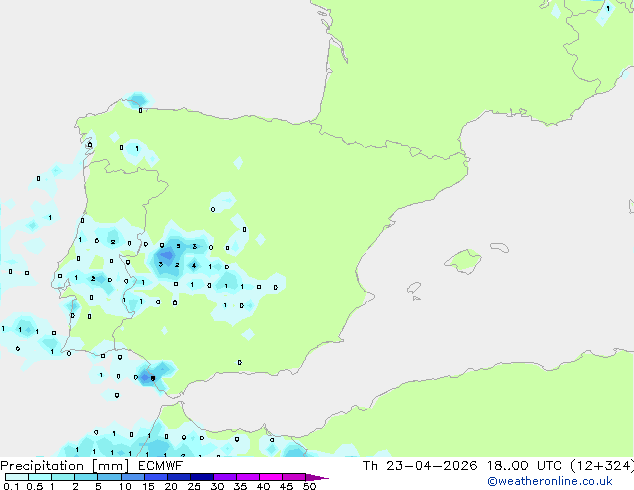Click the 30–35 mm purple legend box
Viewport: 634px width, 490px height.
click(225, 477)
